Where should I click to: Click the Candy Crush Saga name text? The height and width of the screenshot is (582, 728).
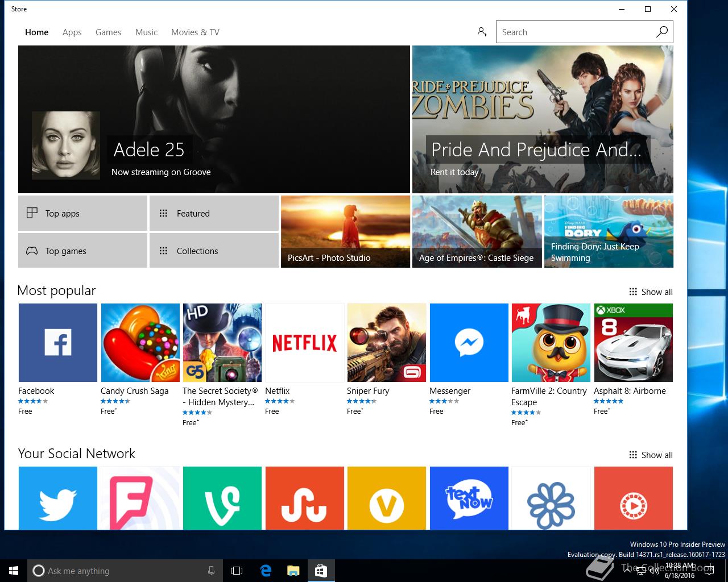point(134,391)
